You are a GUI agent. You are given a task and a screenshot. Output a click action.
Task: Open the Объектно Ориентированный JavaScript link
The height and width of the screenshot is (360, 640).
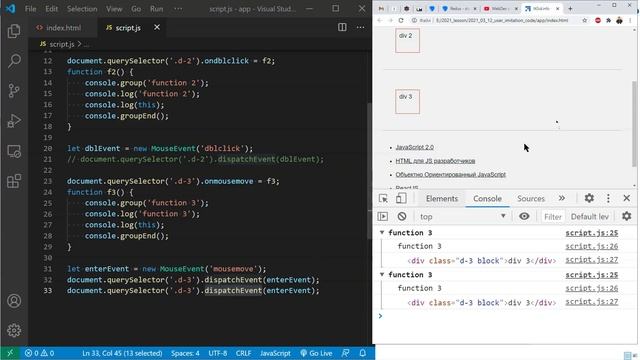450,174
